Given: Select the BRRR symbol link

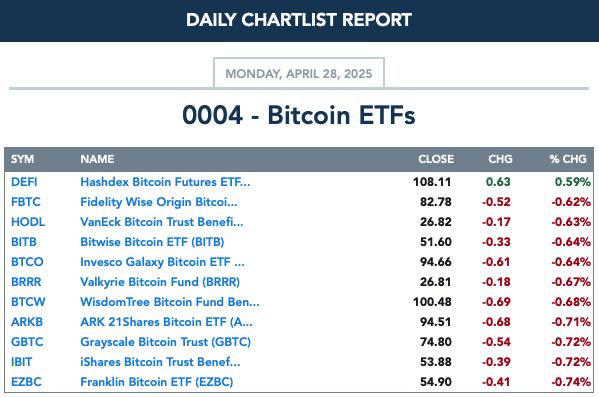Looking at the screenshot, I should [x=26, y=282].
